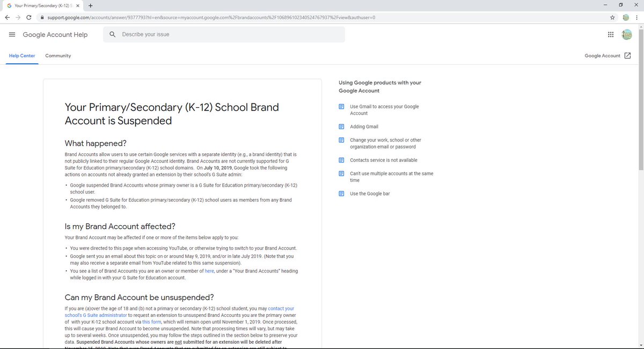The width and height of the screenshot is (644, 349).
Task: Click the Google Account external link icon
Action: coord(627,56)
